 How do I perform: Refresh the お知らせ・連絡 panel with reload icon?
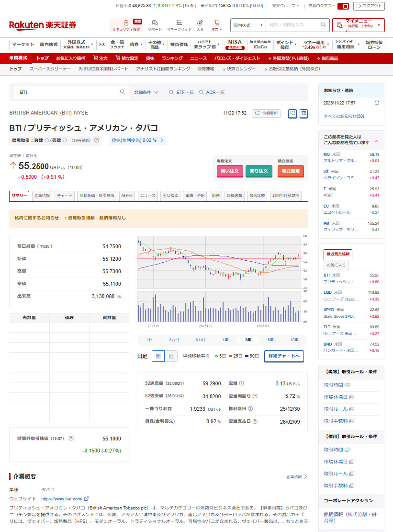pos(377,103)
